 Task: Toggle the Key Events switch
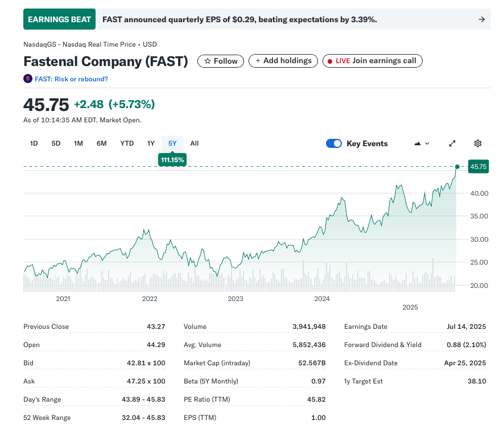point(334,143)
